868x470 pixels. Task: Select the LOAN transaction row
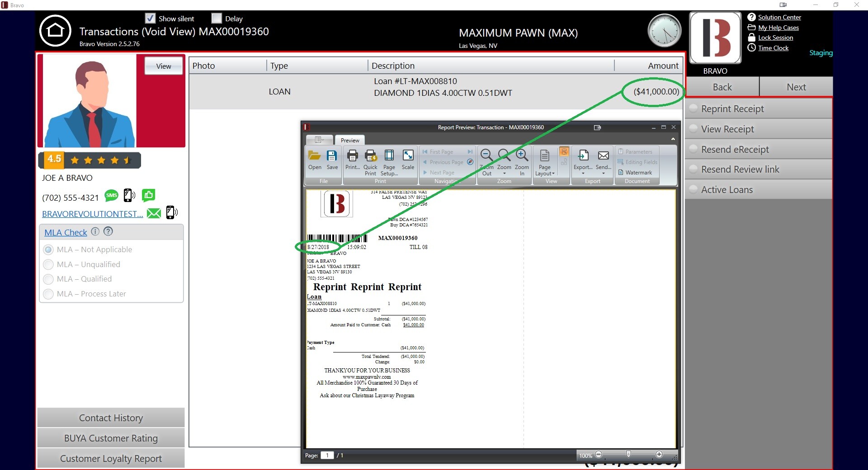(436, 92)
